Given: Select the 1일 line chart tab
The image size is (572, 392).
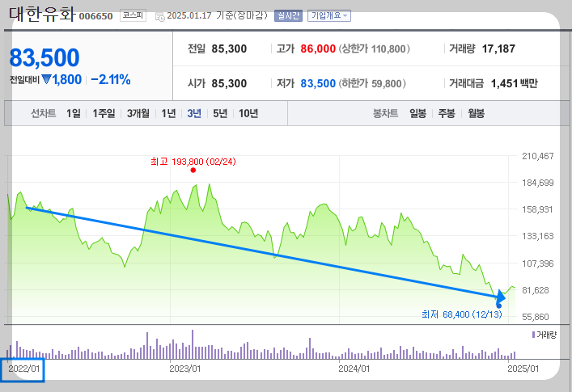Looking at the screenshot, I should [x=74, y=113].
